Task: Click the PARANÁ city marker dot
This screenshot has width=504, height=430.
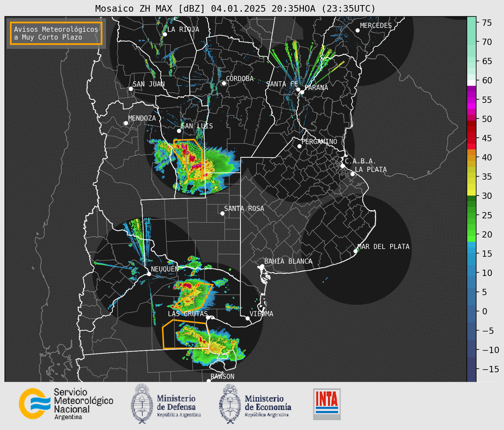Action: coord(302,92)
